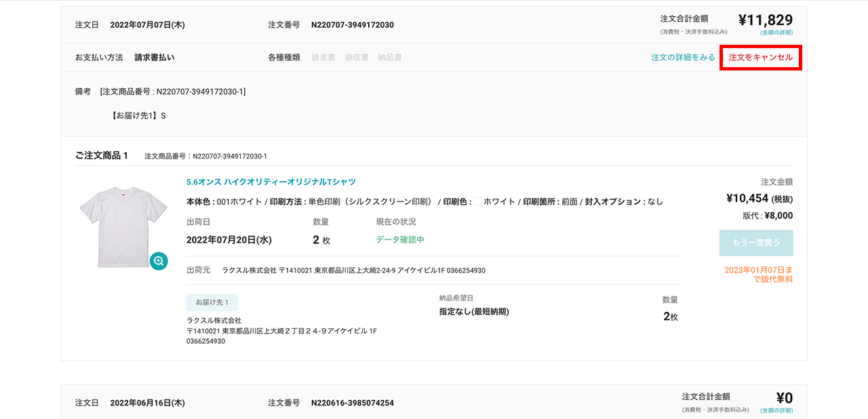Click the 出荷元 ラクスル株式会社 address line
Viewport: 868px width, 419px height.
pos(336,271)
